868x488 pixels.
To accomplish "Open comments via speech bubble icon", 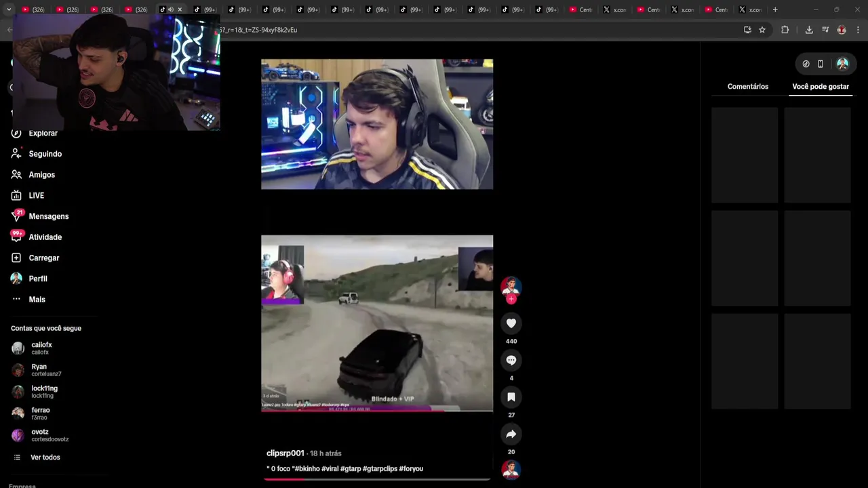I will 511,360.
